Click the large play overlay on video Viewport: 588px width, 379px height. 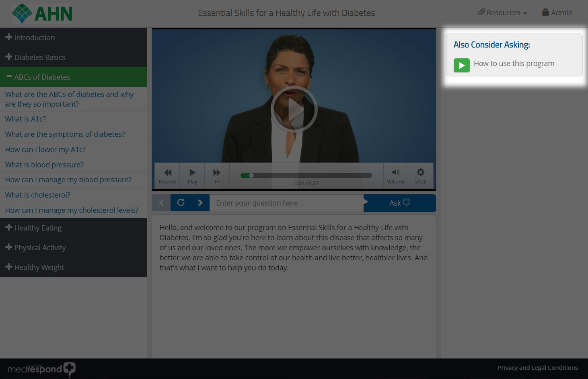coord(294,109)
